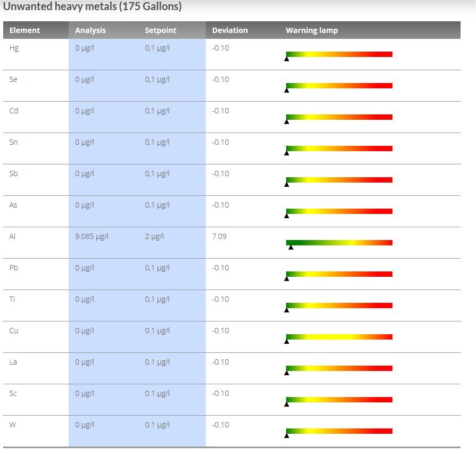Click the Warning lamp column header

(x=312, y=30)
